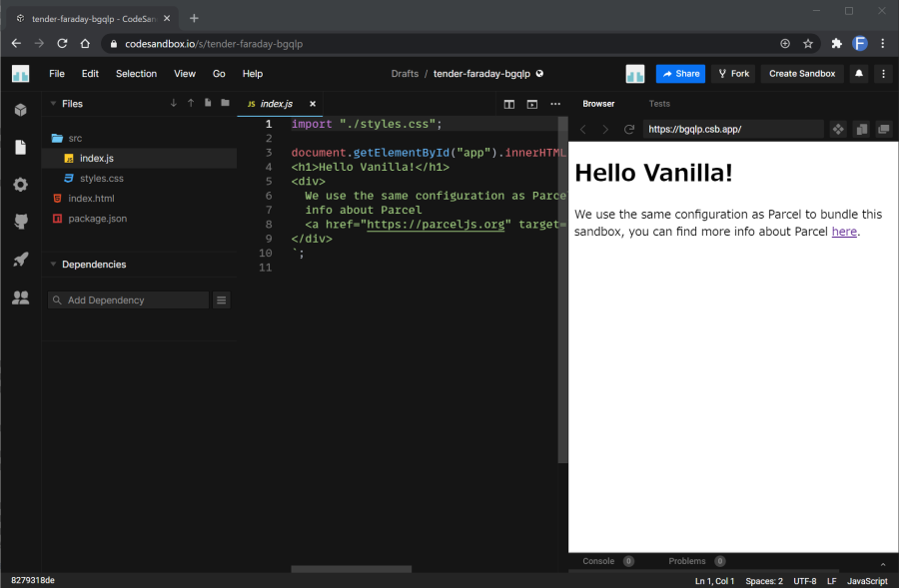Open the Configuration Files gear icon

click(20, 185)
